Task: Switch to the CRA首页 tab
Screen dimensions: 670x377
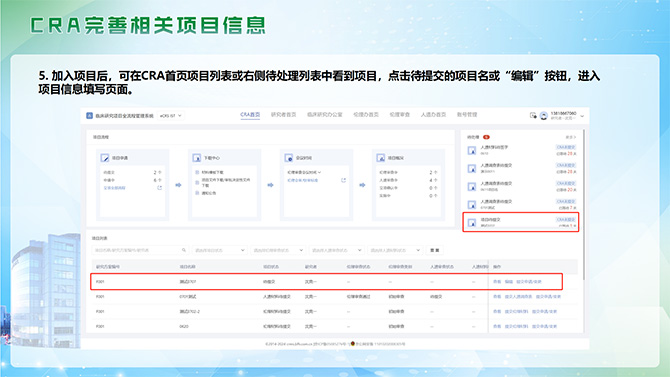Action: pos(250,115)
